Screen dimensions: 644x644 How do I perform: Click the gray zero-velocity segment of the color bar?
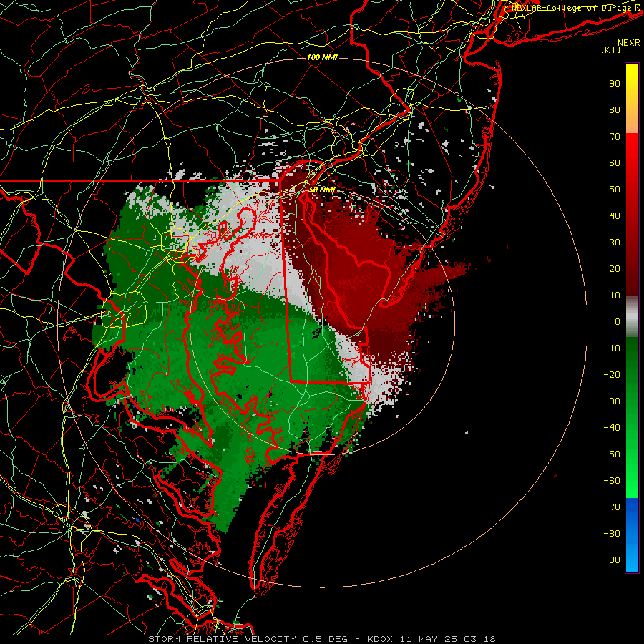click(x=632, y=316)
